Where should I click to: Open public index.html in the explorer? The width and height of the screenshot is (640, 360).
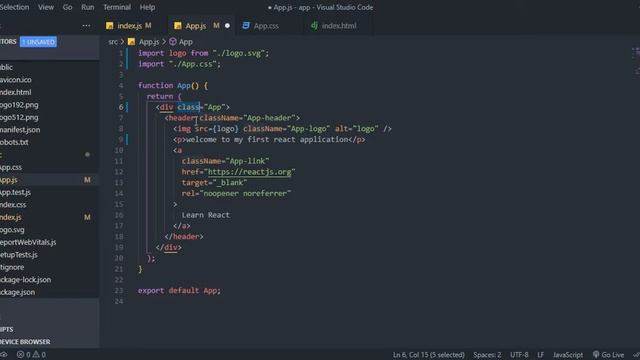pyautogui.click(x=16, y=92)
